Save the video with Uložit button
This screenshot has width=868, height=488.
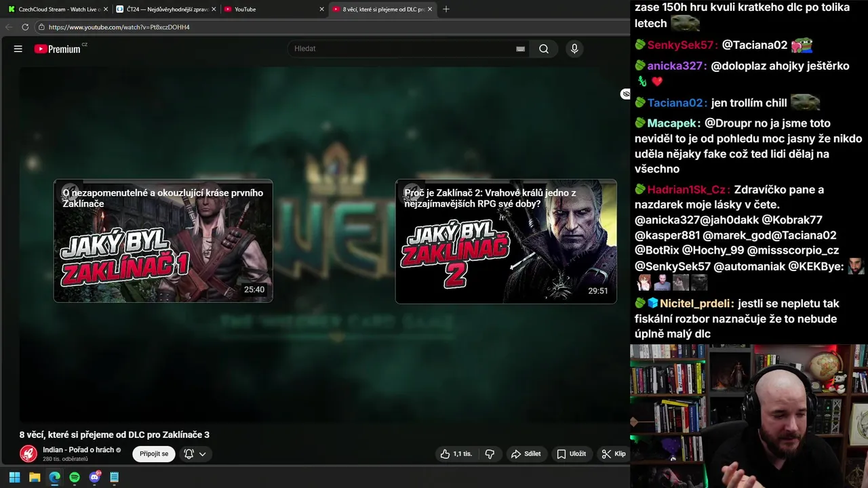tap(571, 454)
